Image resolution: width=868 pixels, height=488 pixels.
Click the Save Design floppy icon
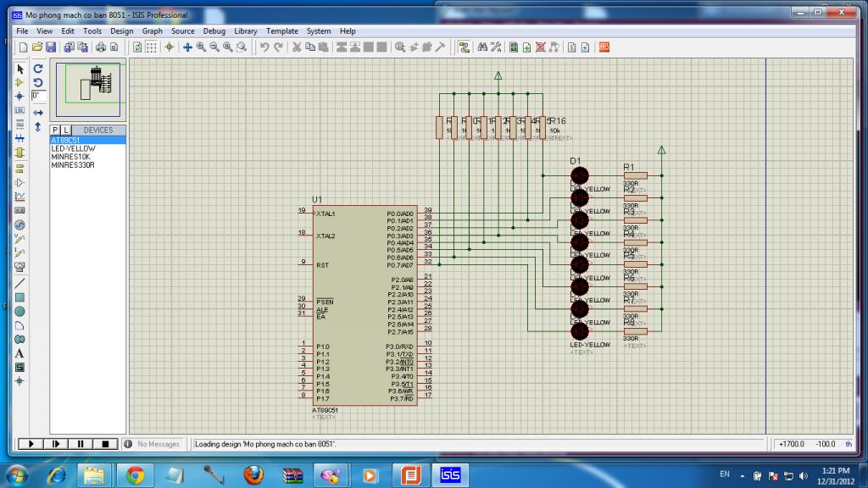coord(51,47)
